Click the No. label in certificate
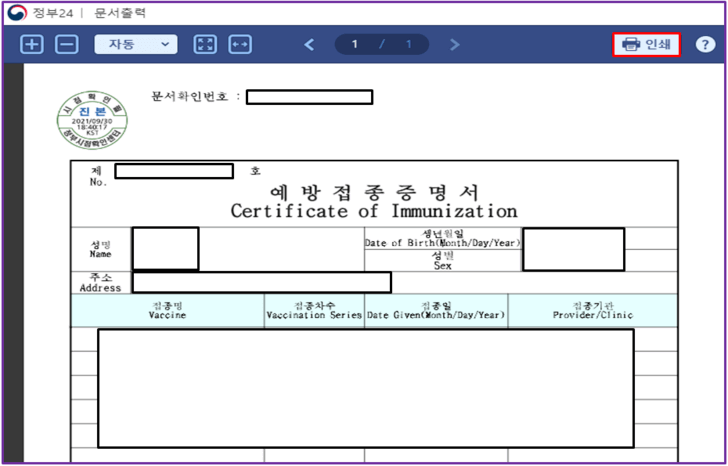728x466 pixels. click(98, 182)
